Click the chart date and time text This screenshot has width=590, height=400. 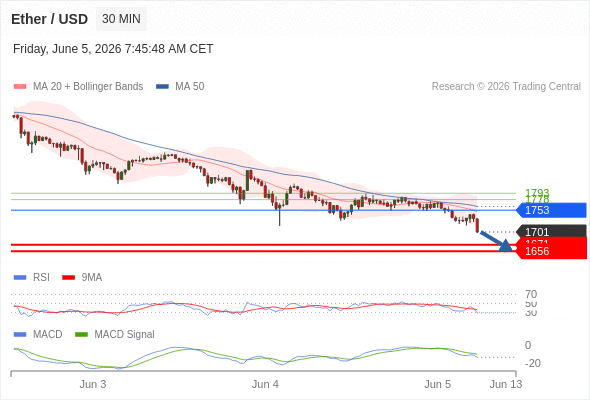tap(113, 49)
